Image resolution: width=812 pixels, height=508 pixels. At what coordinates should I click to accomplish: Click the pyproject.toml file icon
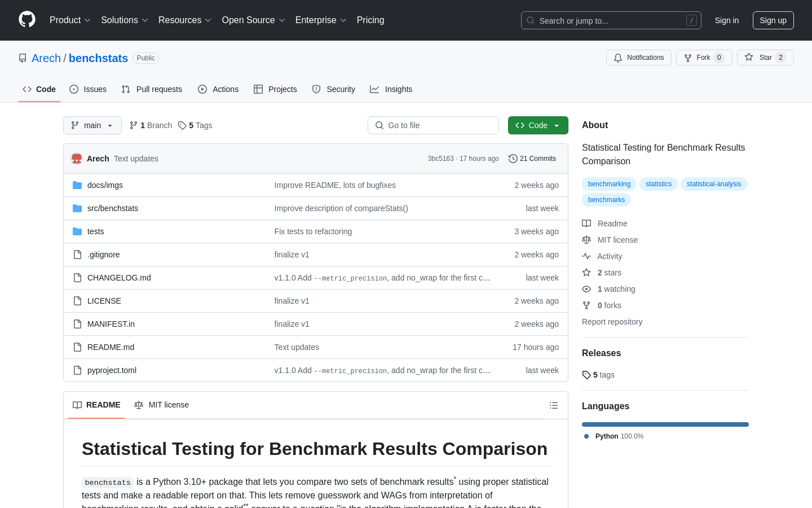[x=77, y=370]
